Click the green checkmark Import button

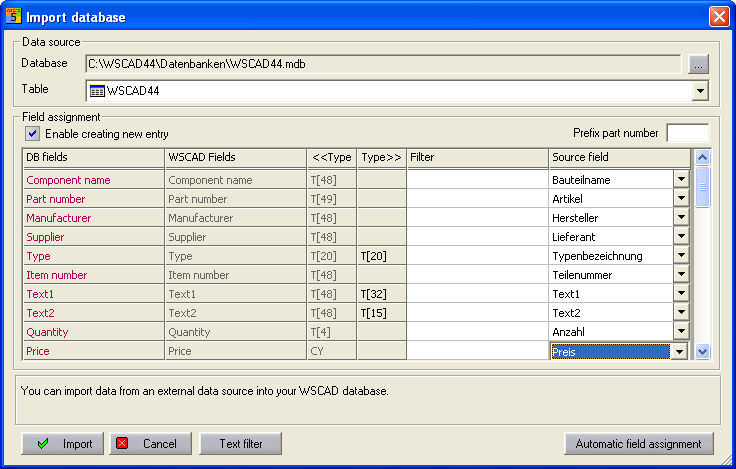tap(62, 444)
